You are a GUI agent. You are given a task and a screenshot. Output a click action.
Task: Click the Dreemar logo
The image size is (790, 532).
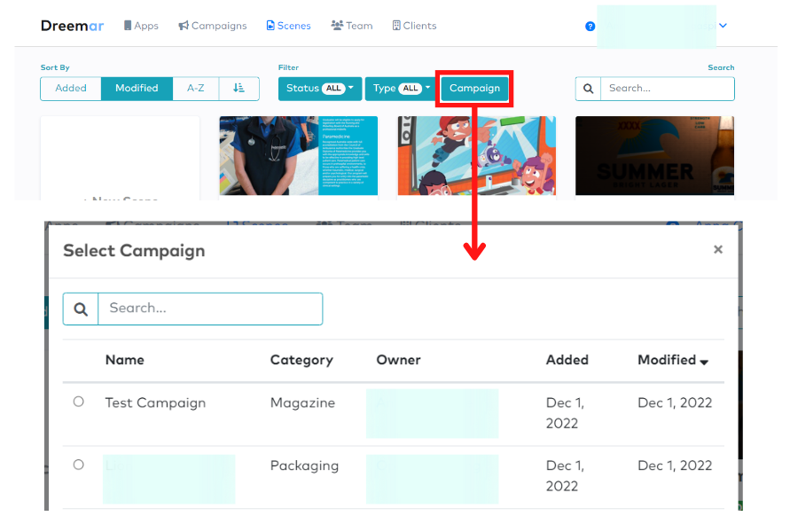click(72, 26)
